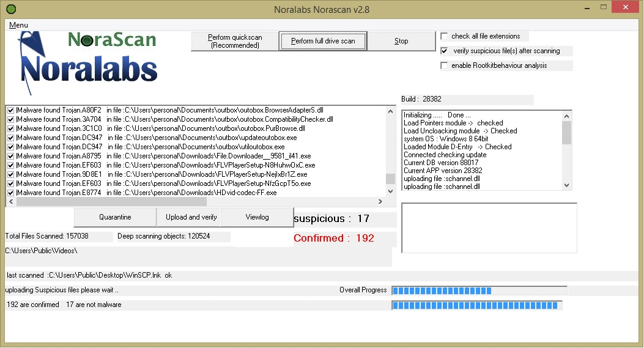Click the malware list horizontal scrollbar thumb
644x348 pixels.
(x=111, y=201)
